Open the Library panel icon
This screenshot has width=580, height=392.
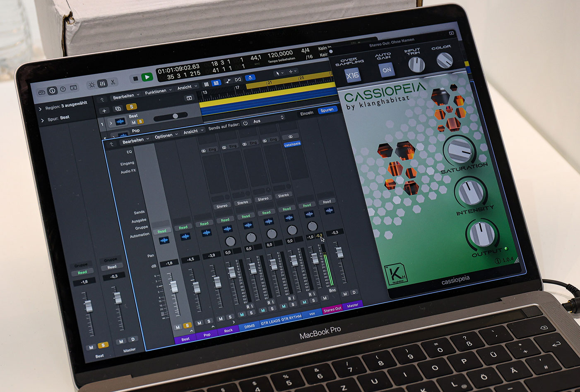[42, 92]
